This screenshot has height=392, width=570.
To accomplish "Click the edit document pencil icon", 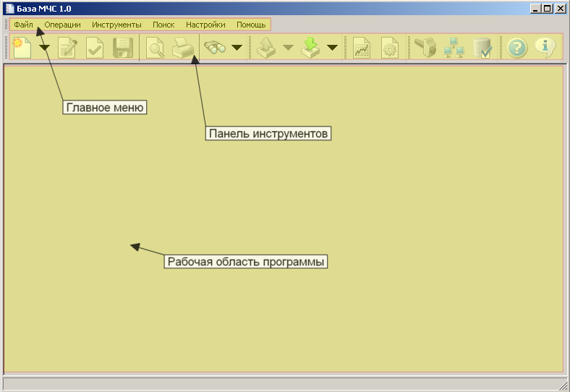I will [x=67, y=48].
